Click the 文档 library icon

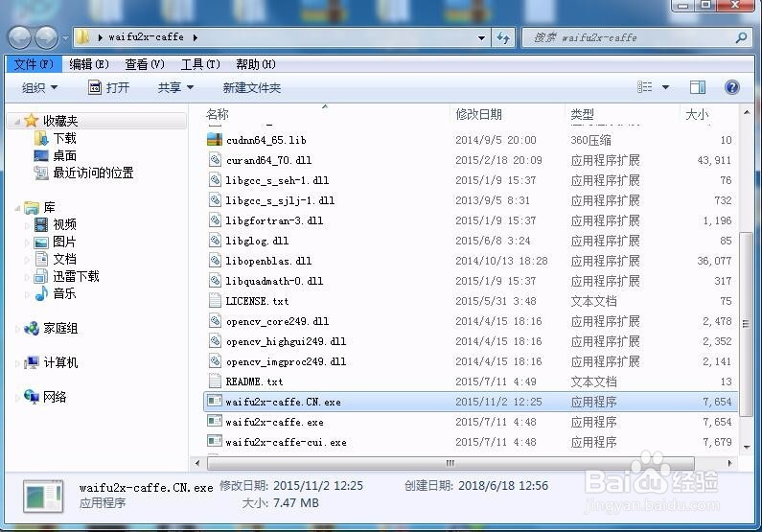click(x=41, y=259)
